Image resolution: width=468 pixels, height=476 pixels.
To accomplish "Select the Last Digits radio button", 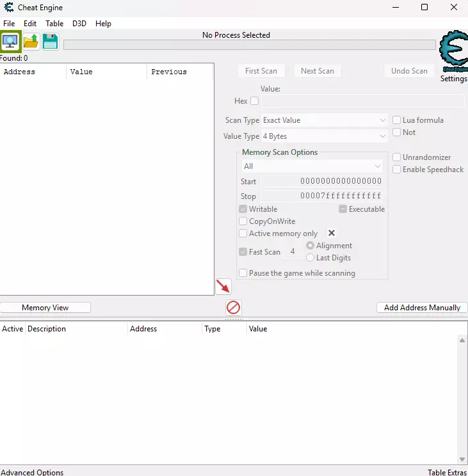I will click(310, 258).
